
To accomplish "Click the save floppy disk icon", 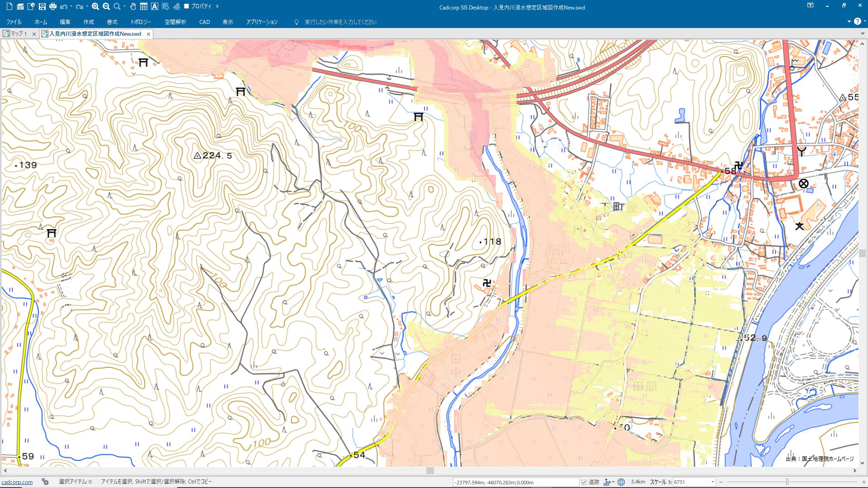I will pyautogui.click(x=42, y=6).
